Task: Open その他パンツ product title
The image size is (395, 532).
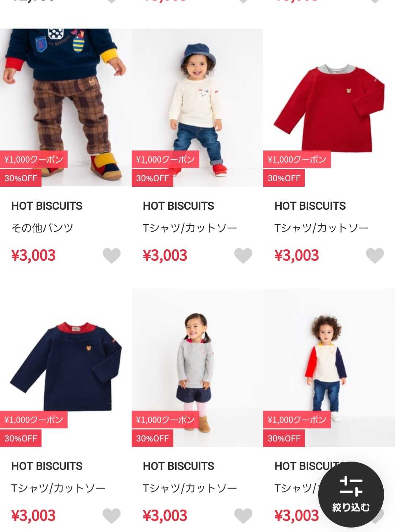Action: (42, 228)
